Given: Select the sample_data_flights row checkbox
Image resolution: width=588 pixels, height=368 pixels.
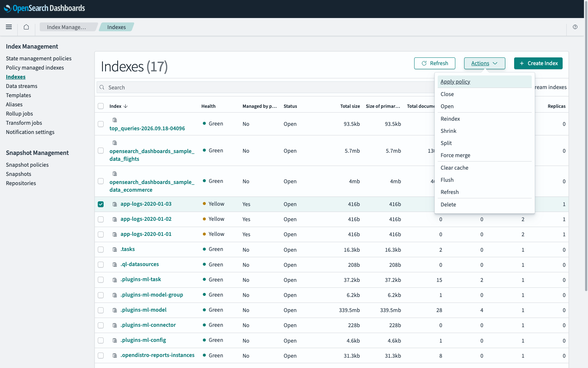Looking at the screenshot, I should point(101,151).
